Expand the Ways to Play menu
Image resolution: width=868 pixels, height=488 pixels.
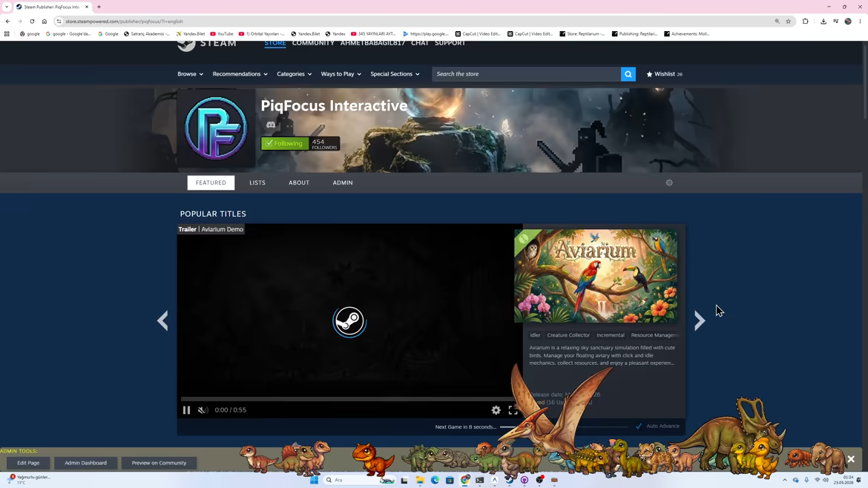[x=341, y=74]
